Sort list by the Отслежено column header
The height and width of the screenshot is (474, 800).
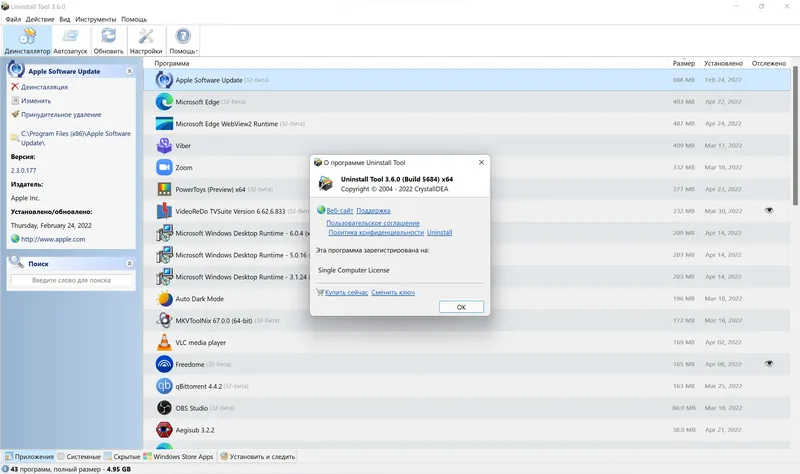768,63
